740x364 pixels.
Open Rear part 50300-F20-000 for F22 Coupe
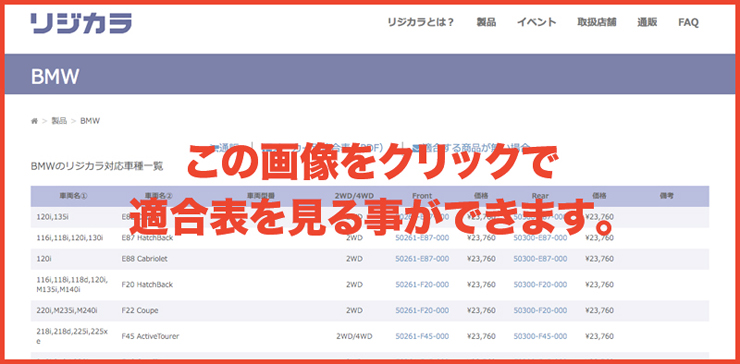tap(540, 311)
